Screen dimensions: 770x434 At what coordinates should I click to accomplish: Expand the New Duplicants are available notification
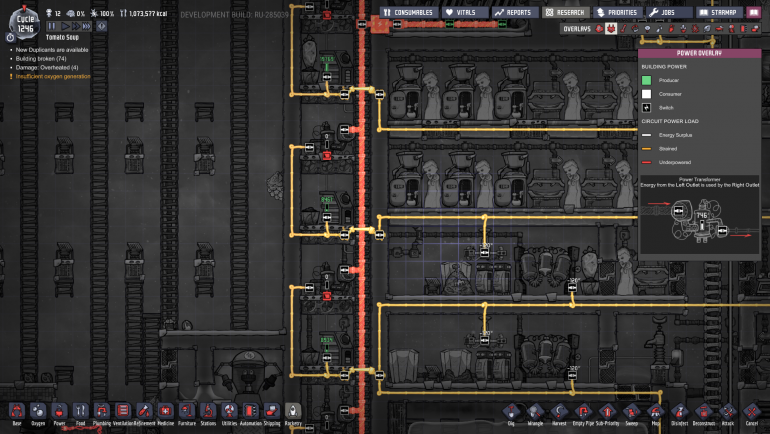48,49
